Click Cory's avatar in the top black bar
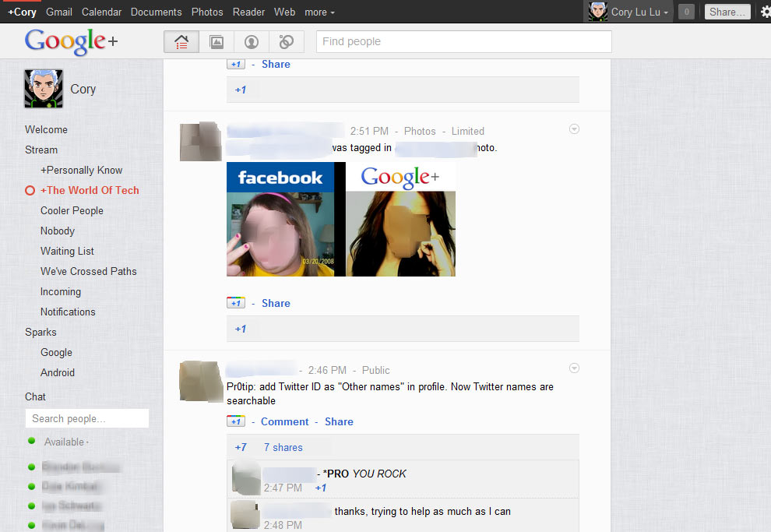 click(x=598, y=12)
